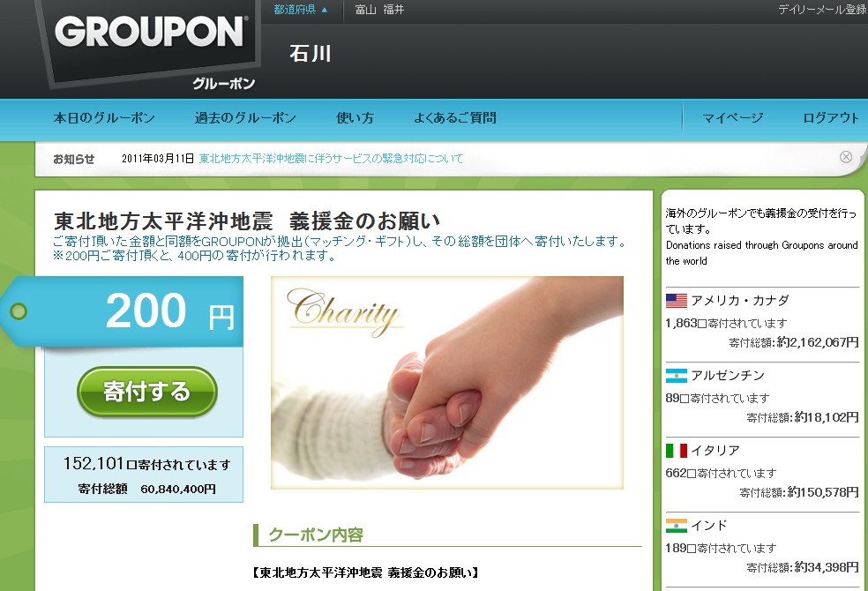Click the 200円 price tag
The width and height of the screenshot is (868, 591).
pyautogui.click(x=123, y=311)
